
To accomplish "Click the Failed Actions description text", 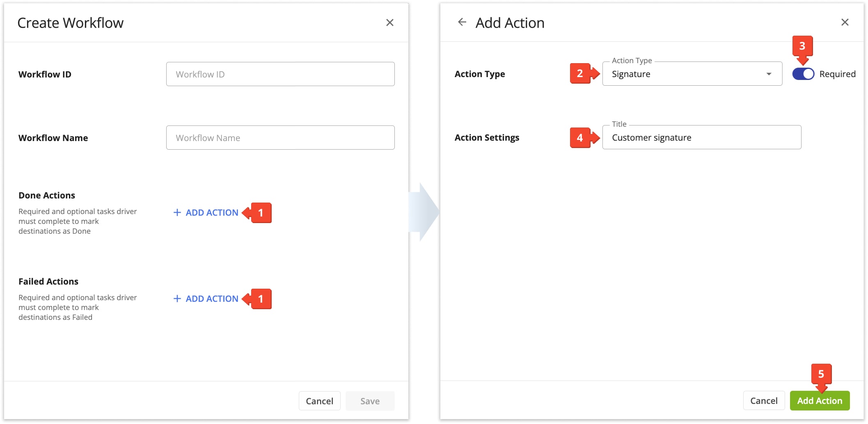I will [78, 307].
